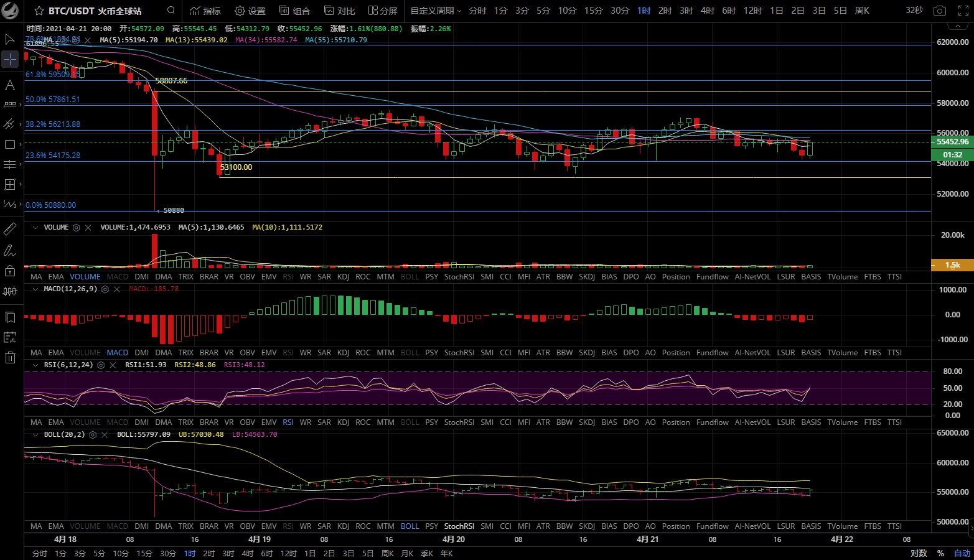The image size is (974, 560).
Task: Take a chart screenshot with camera icon
Action: [940, 11]
